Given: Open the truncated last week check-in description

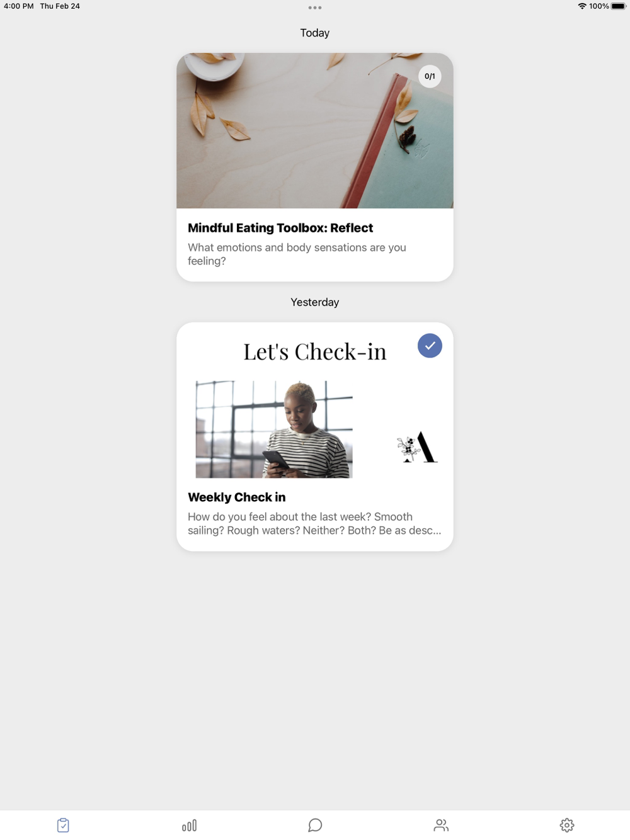Looking at the screenshot, I should (314, 524).
